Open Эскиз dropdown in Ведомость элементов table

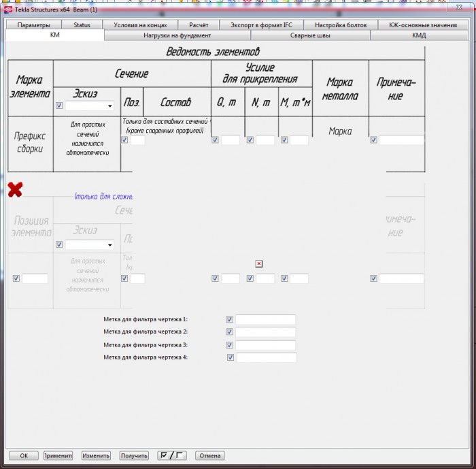(x=90, y=106)
